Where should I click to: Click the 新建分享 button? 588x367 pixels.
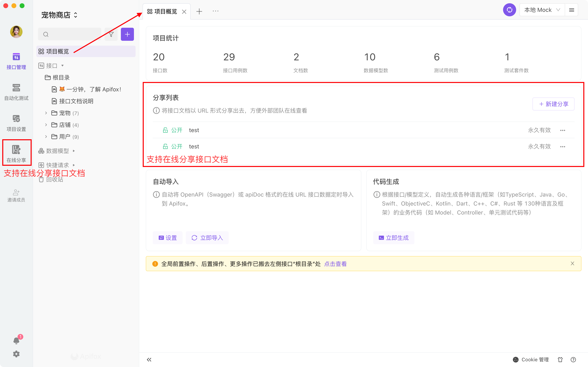coord(553,104)
